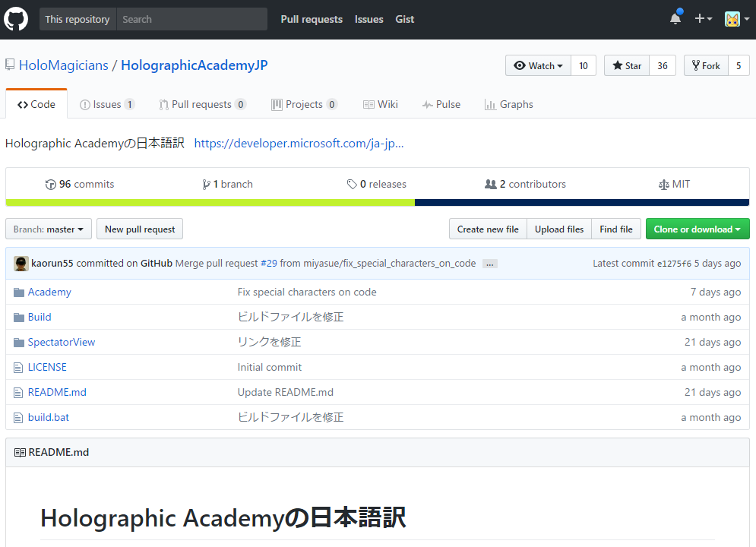View the 10 watchers count

tap(584, 65)
